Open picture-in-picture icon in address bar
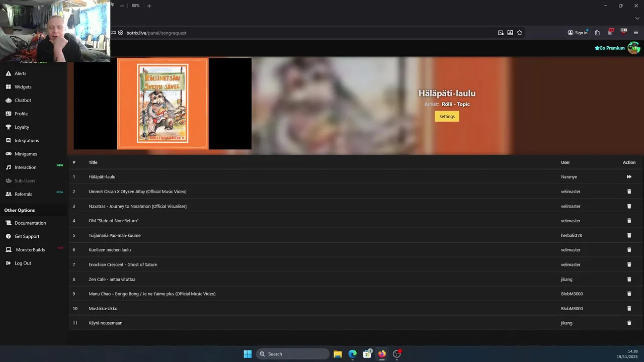644x362 pixels. click(501, 33)
